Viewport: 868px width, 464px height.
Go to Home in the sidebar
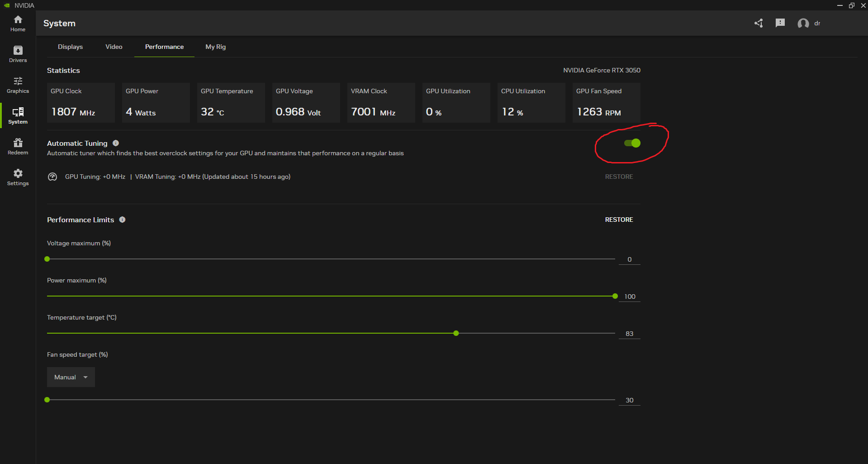click(18, 24)
